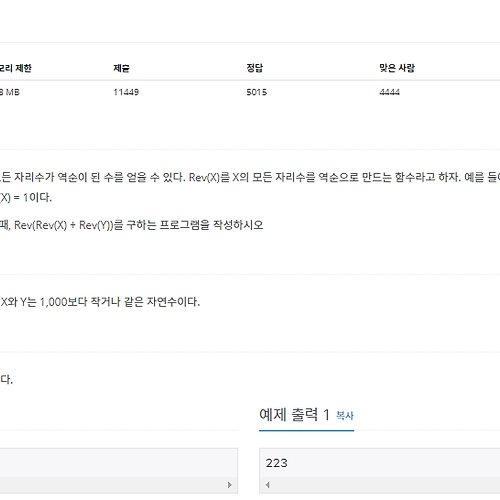Click the solved users count 4444

389,92
